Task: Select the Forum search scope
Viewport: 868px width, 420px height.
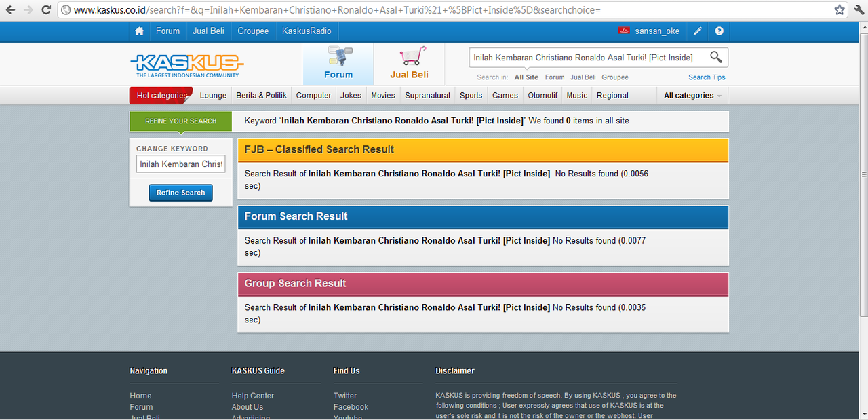Action: click(555, 77)
